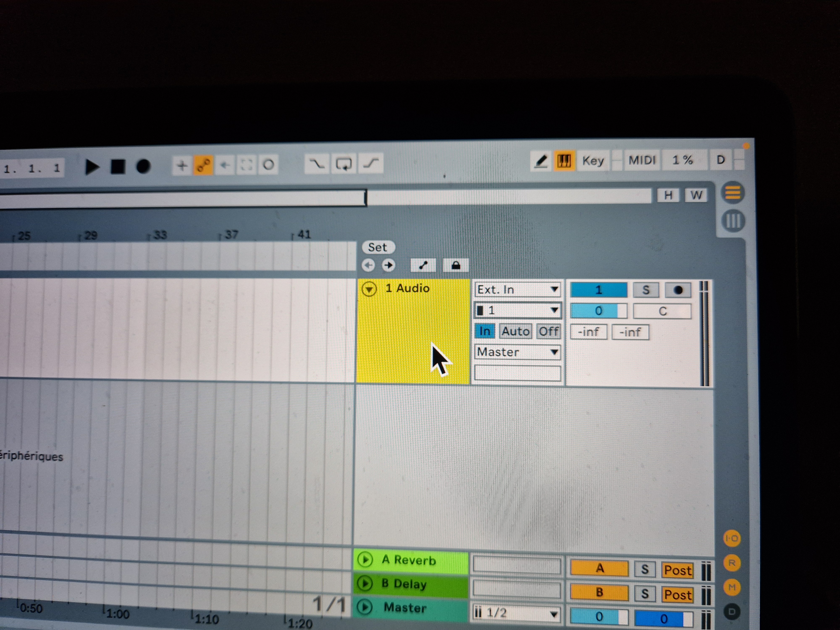Open the Master output routing dropdown

(517, 352)
